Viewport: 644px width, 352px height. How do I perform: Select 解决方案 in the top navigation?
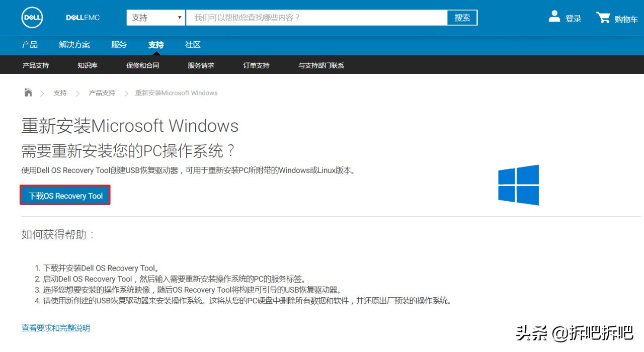click(x=74, y=45)
